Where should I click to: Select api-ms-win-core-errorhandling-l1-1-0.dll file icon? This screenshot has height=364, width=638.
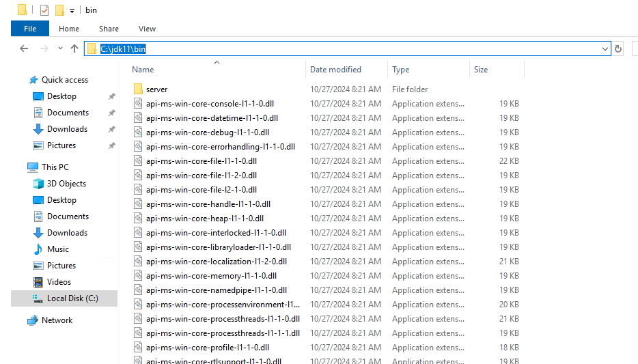(139, 147)
